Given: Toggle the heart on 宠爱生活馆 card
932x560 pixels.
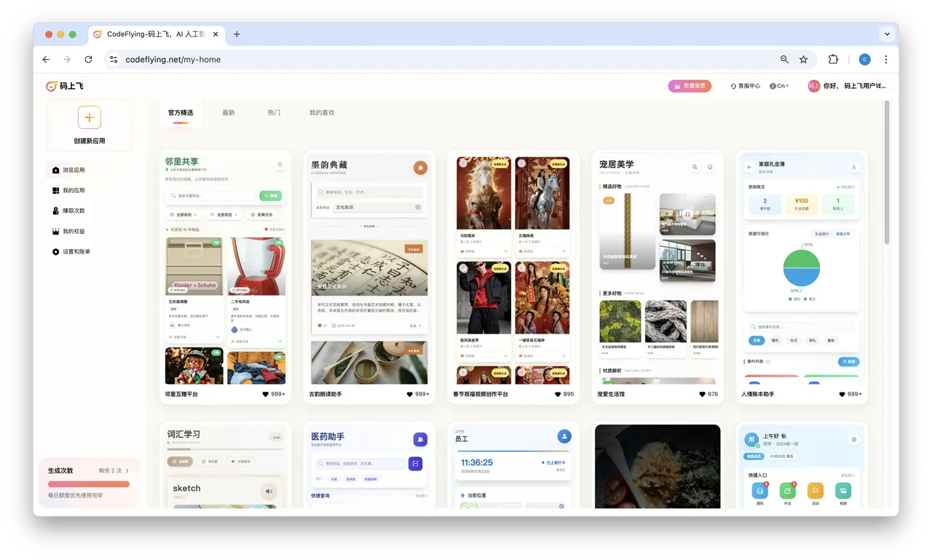Looking at the screenshot, I should coord(702,394).
